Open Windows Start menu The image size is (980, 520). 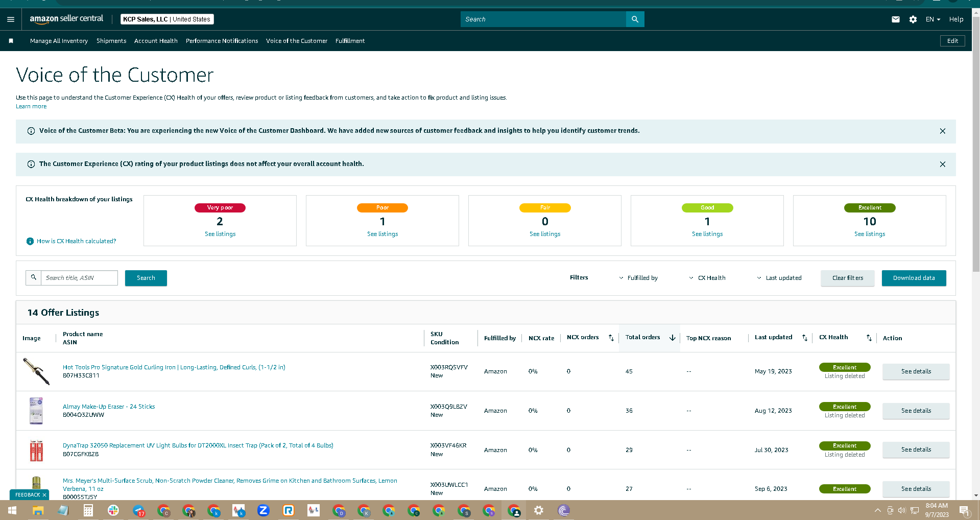12,510
